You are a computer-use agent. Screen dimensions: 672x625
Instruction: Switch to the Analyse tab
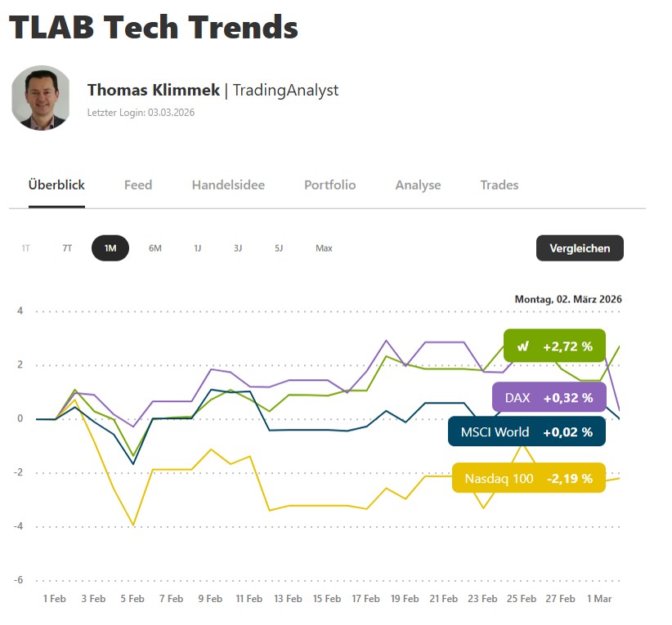coord(418,185)
